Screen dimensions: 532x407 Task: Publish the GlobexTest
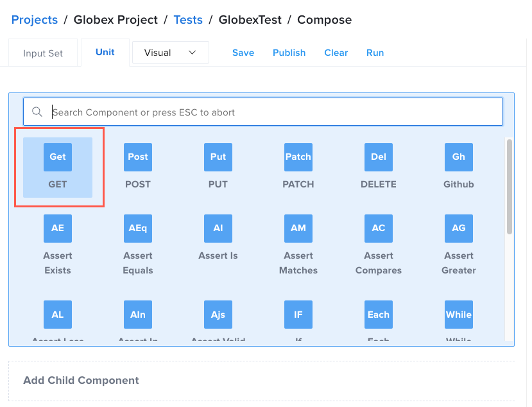(x=289, y=53)
